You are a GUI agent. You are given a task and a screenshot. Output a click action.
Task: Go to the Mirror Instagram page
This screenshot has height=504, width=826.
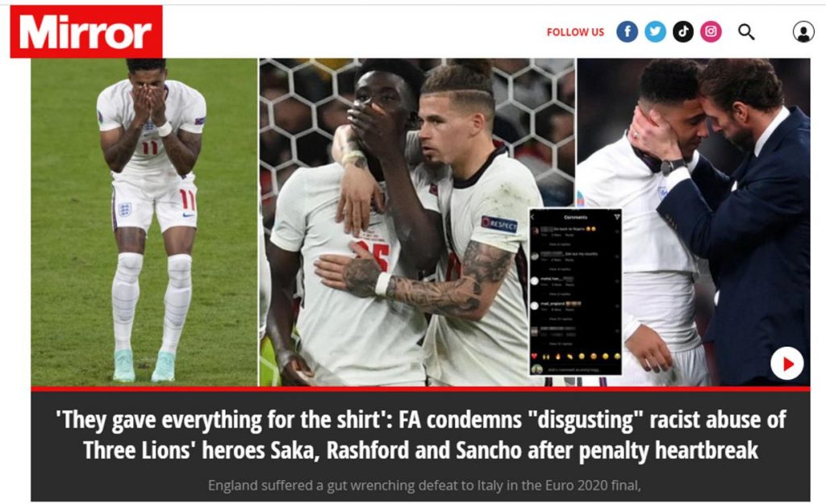711,32
